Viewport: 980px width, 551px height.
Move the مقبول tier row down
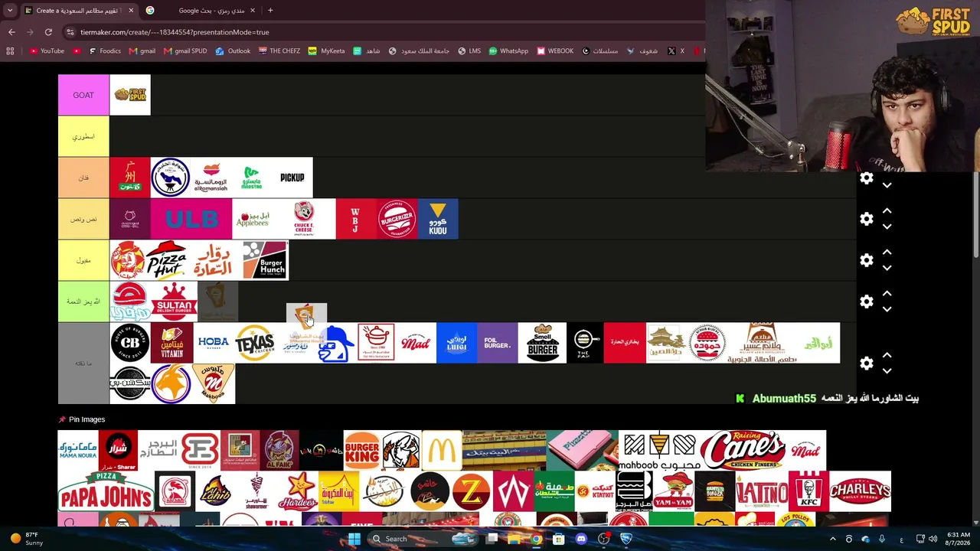[887, 268]
